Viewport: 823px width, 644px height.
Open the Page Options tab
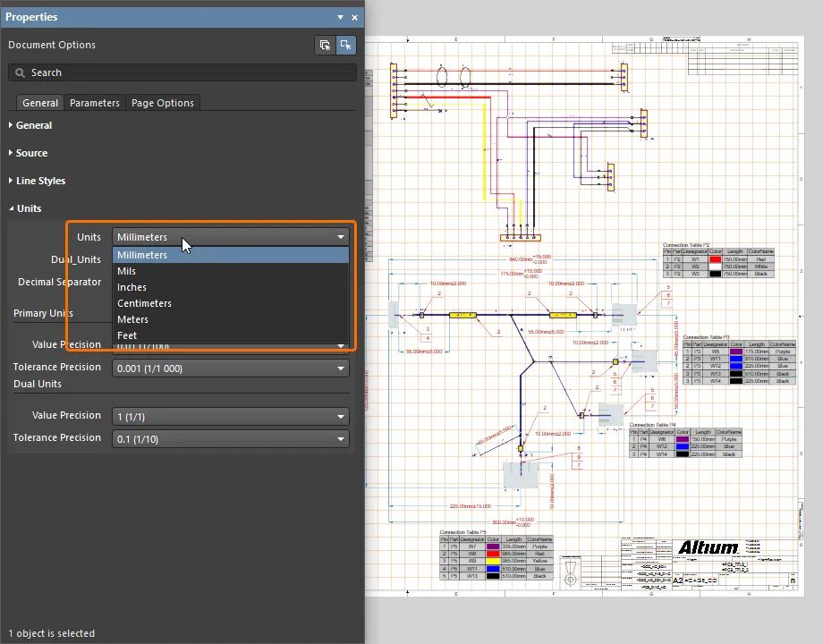click(163, 103)
